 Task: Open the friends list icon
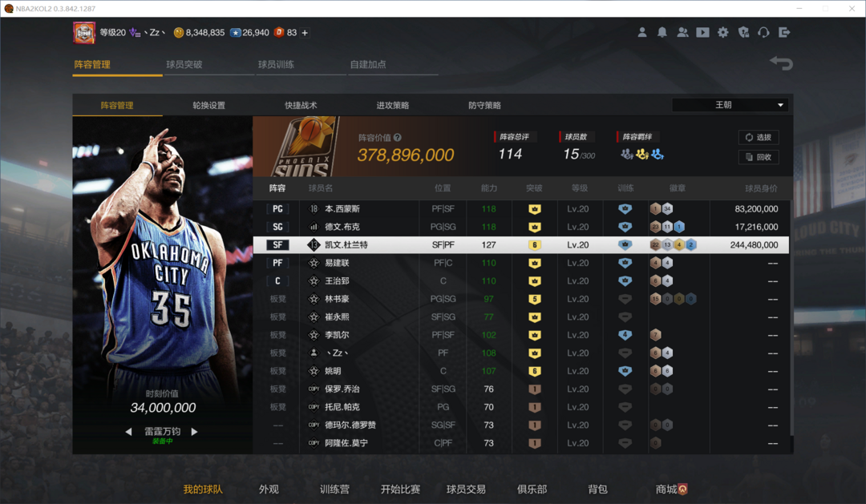[x=682, y=33]
